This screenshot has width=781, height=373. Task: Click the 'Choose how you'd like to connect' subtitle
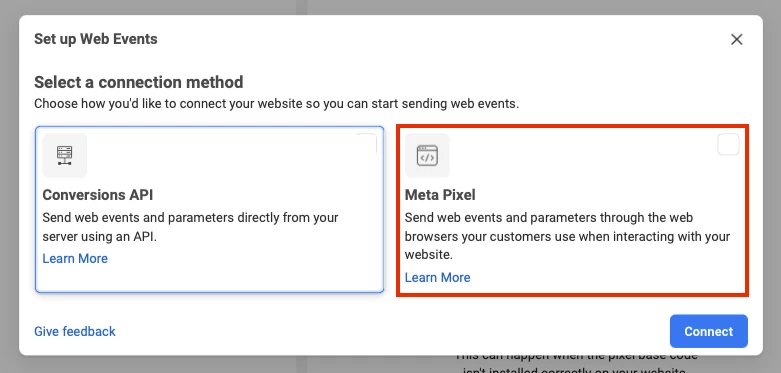(x=276, y=104)
